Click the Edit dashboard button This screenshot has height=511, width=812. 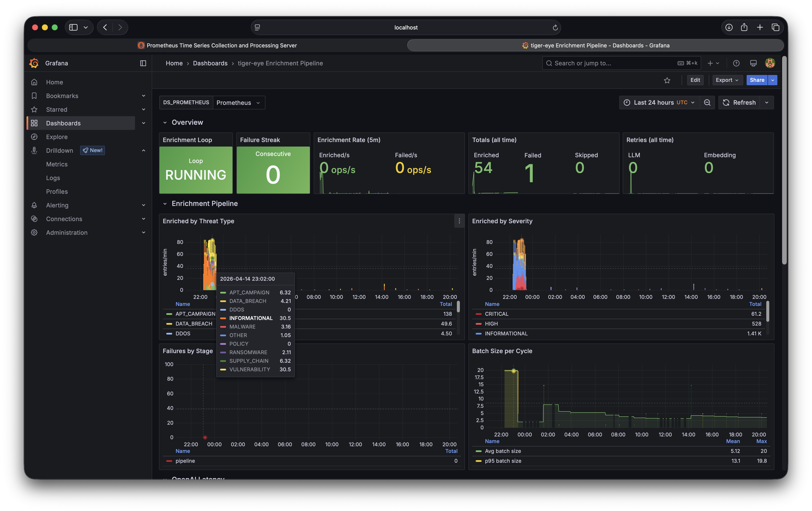(x=695, y=80)
